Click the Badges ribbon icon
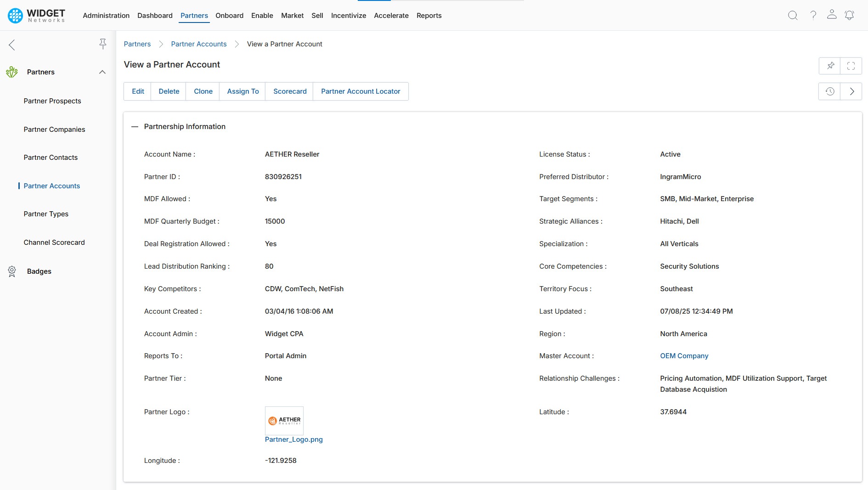Image resolution: width=868 pixels, height=490 pixels. (12, 271)
